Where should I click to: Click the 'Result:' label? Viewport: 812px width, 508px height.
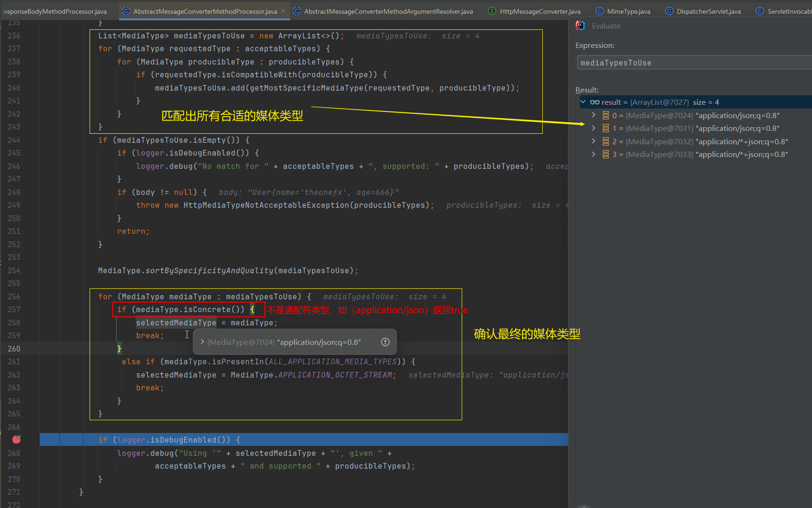[x=587, y=90]
